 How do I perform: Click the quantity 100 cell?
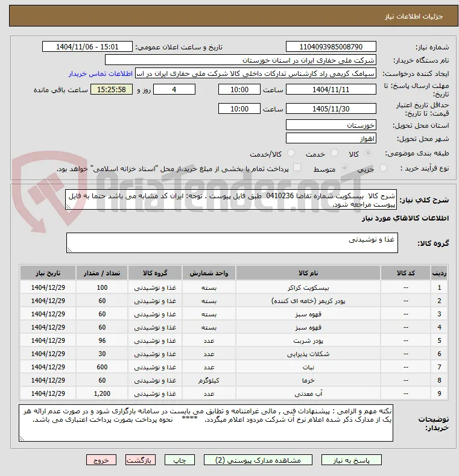coord(102,287)
